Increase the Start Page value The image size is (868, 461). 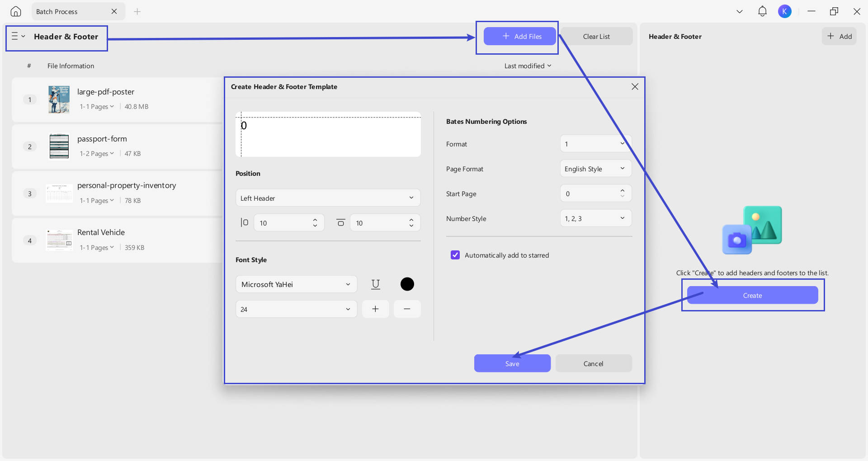623,190
